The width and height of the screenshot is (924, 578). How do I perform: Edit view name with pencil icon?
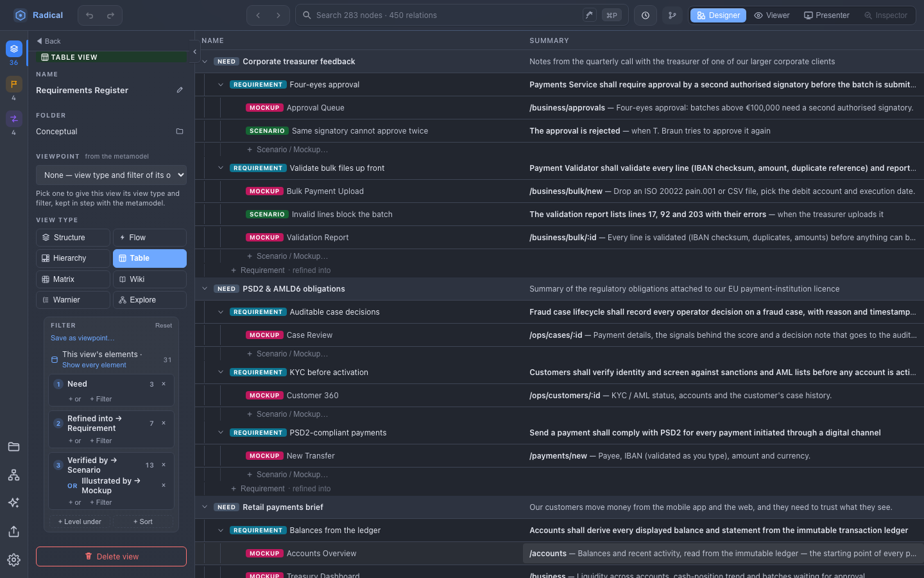pyautogui.click(x=180, y=90)
